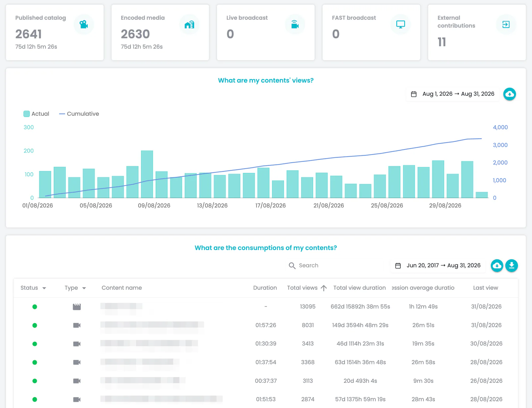
Task: Click the video camera icon in 2874 views row
Action: coord(77,399)
